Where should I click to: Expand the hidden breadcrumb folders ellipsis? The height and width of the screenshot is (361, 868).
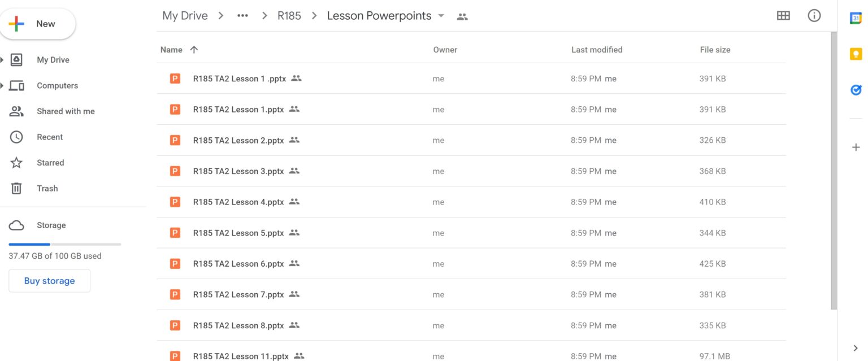click(x=242, y=15)
